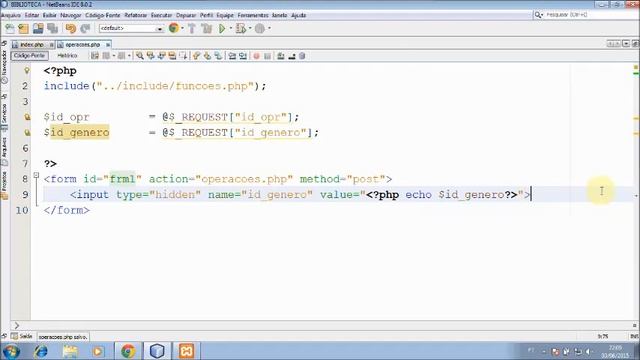Click the Build Project hammer icon
The width and height of the screenshot is (640, 360).
tap(191, 29)
